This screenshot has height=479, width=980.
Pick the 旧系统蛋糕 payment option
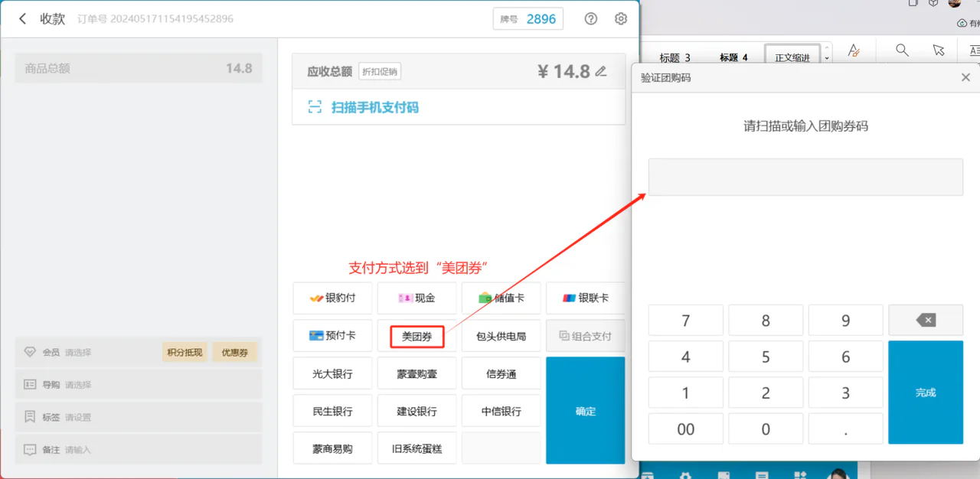pyautogui.click(x=416, y=448)
